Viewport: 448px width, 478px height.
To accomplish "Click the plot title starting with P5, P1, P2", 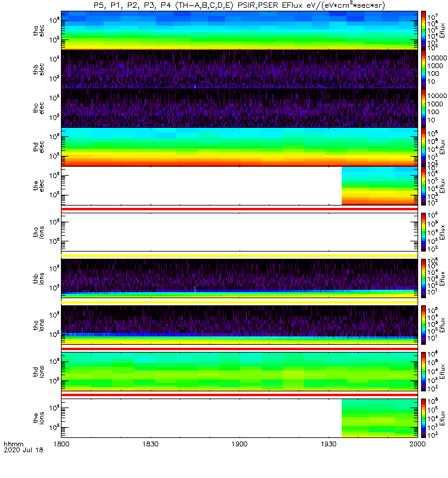I will [239, 5].
